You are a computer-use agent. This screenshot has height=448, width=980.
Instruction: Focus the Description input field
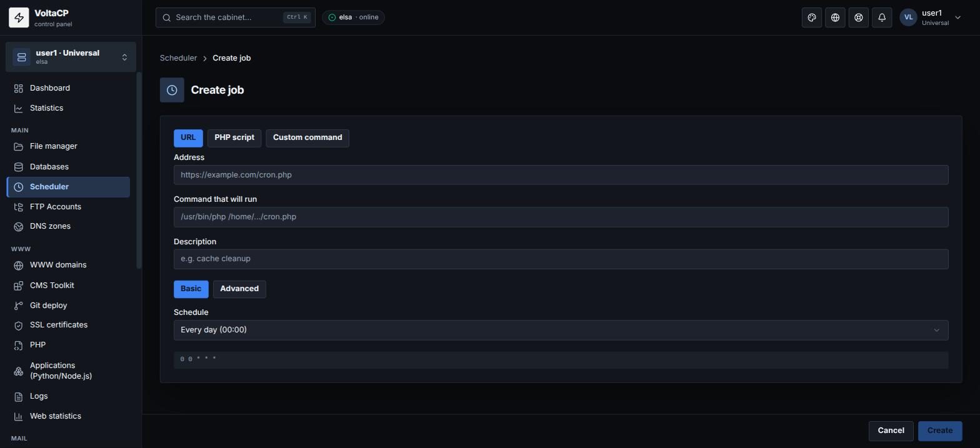561,259
